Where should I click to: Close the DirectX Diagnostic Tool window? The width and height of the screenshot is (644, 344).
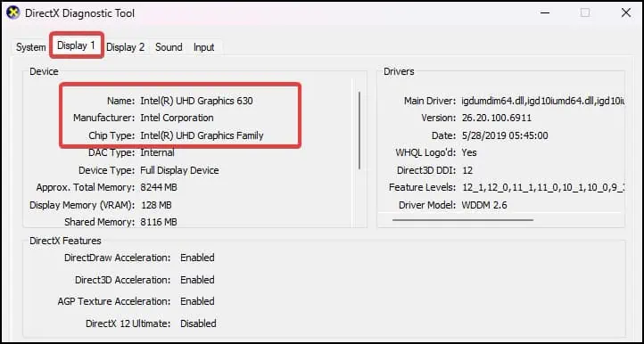pos(626,12)
